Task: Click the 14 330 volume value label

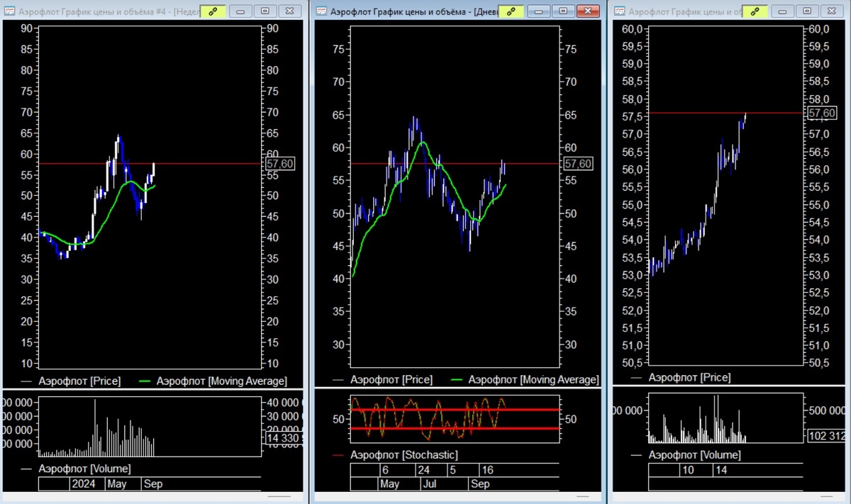Action: coord(284,439)
